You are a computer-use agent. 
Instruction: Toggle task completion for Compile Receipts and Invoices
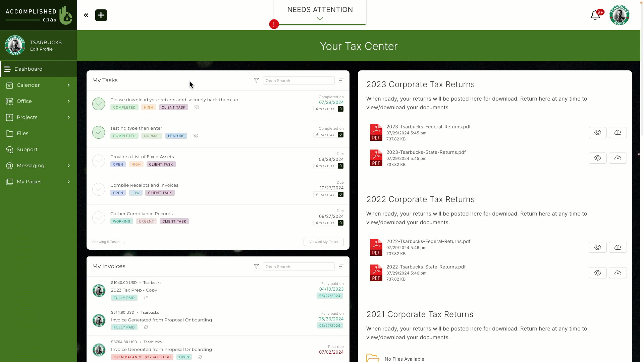99,189
